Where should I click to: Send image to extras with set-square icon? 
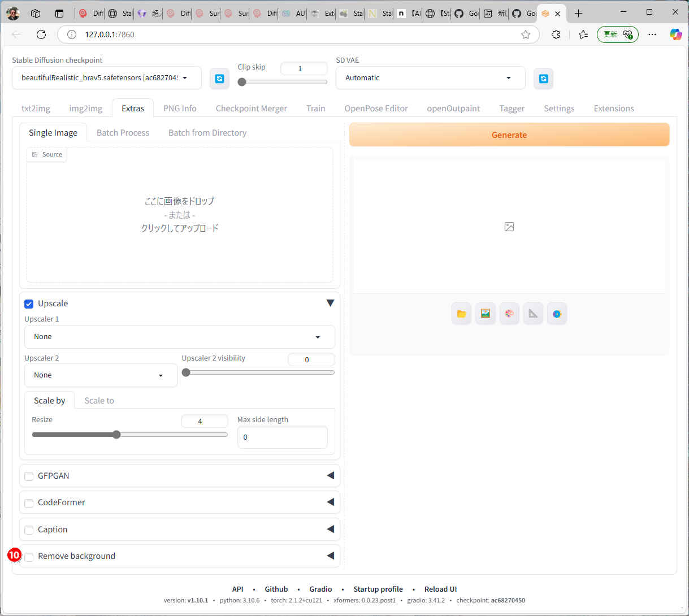tap(533, 314)
